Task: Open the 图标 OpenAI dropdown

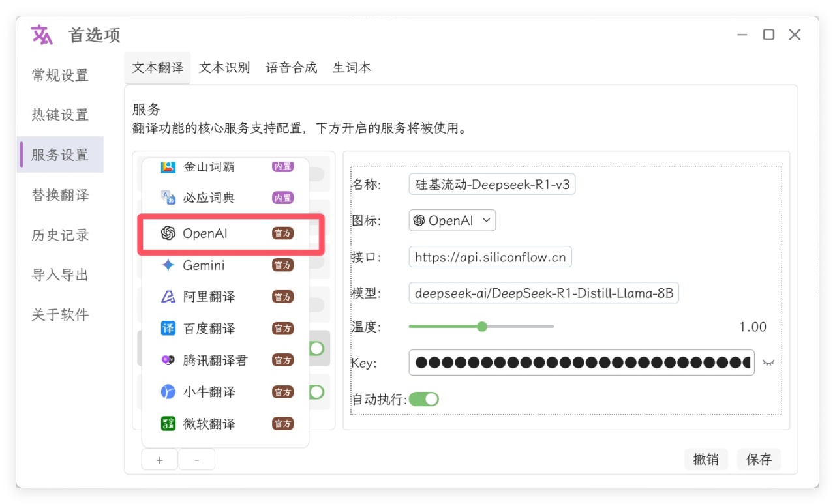Action: (452, 220)
